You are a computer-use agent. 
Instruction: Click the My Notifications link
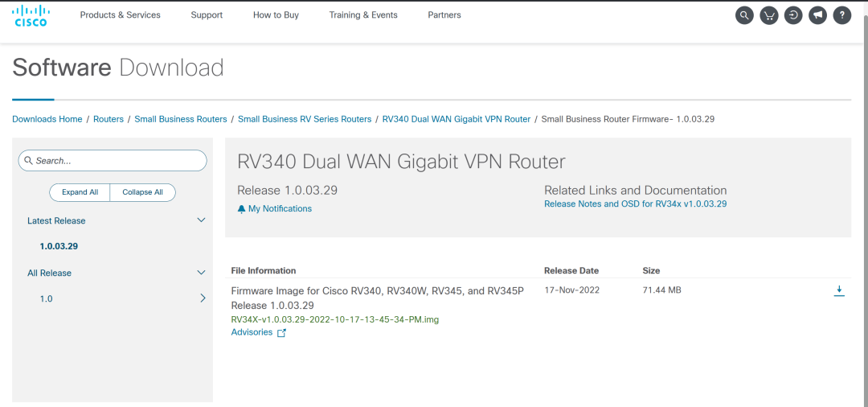[x=279, y=208]
